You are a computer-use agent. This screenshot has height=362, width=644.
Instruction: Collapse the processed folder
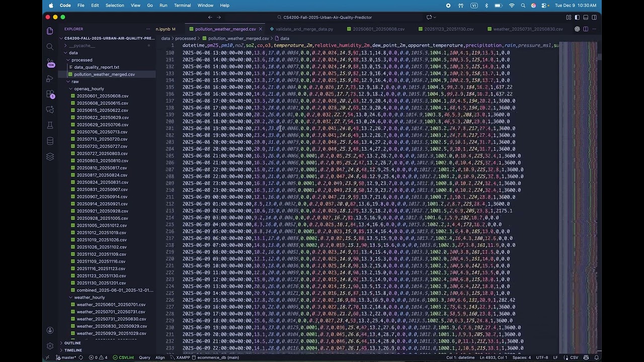point(68,60)
